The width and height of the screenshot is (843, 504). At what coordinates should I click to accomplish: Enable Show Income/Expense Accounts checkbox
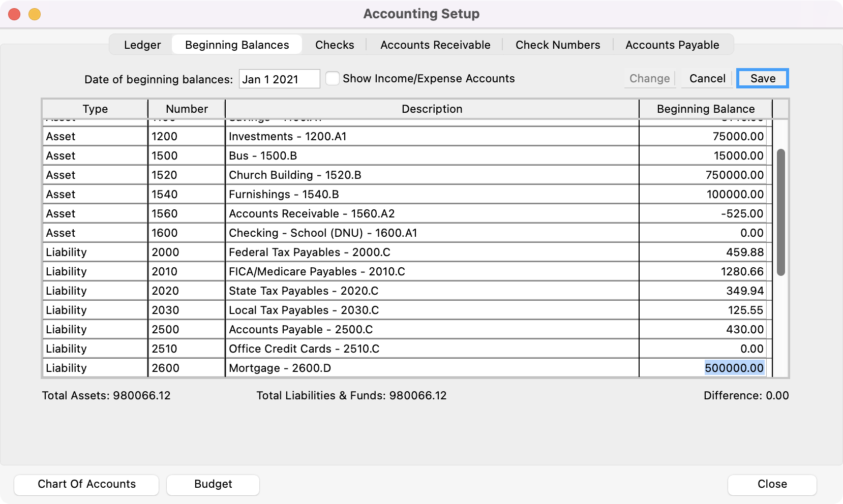coord(333,79)
